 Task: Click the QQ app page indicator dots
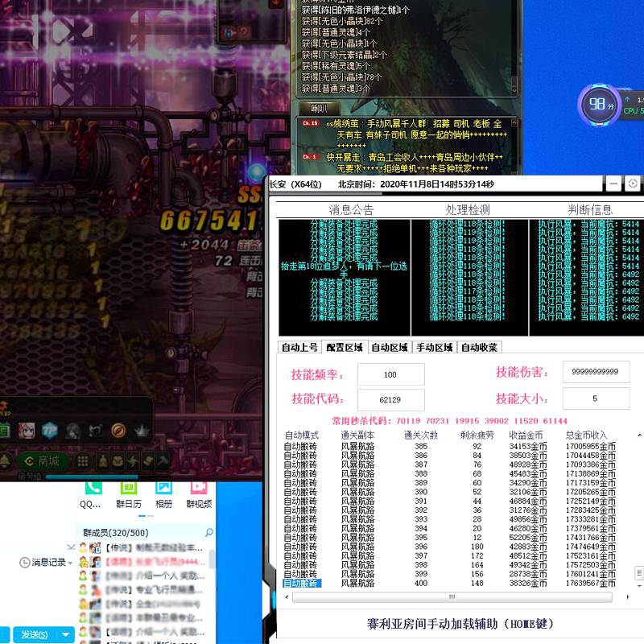[147, 516]
